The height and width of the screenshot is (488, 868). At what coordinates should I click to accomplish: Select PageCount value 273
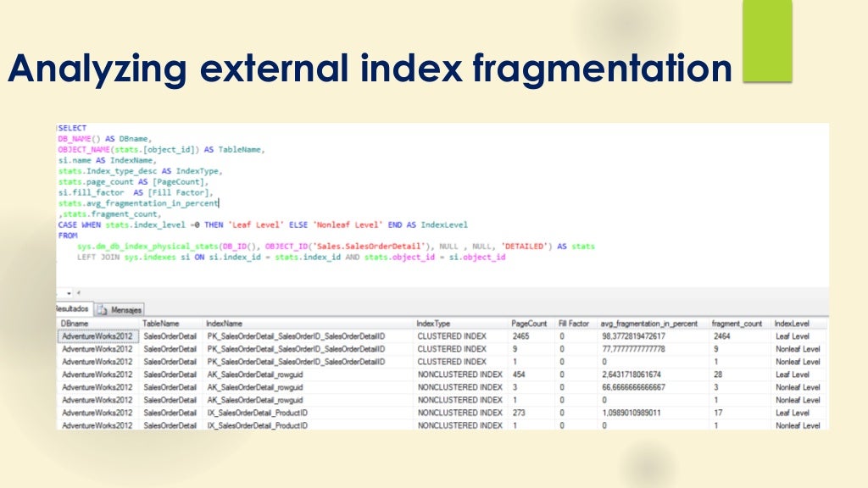pos(519,413)
